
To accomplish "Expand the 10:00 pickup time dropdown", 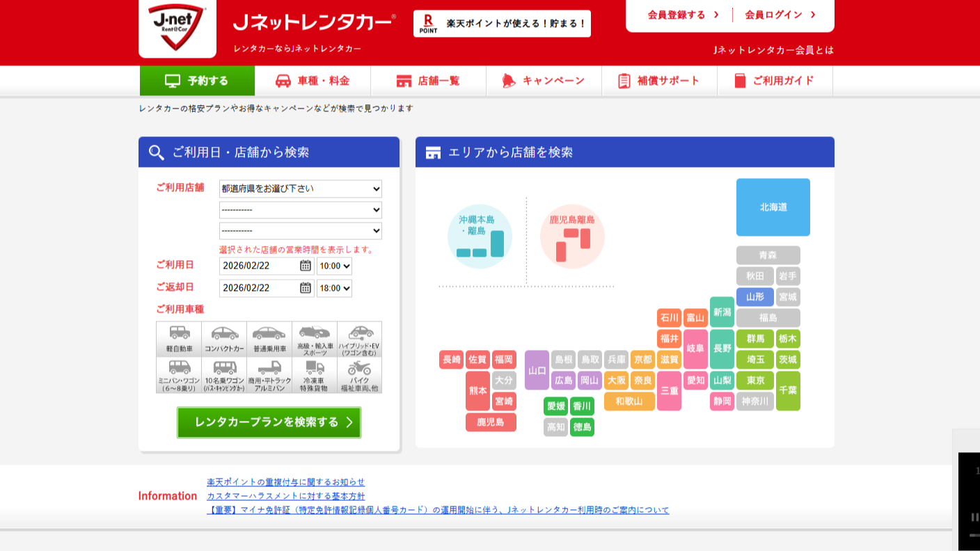I will click(334, 266).
